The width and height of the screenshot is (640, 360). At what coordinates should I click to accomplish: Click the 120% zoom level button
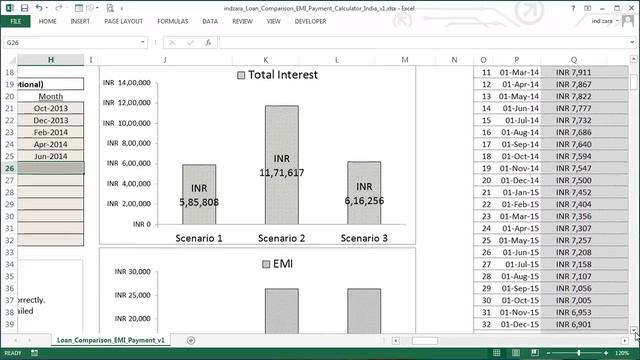(x=622, y=353)
